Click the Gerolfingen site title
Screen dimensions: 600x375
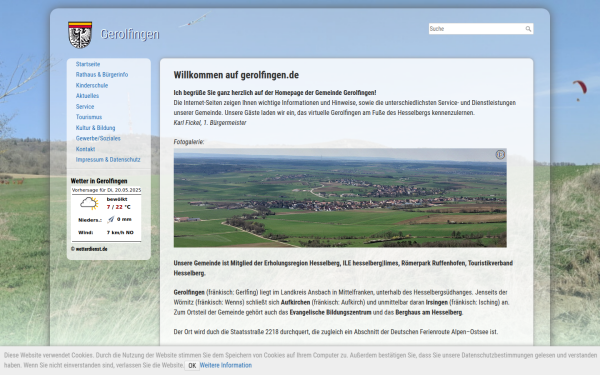point(130,34)
